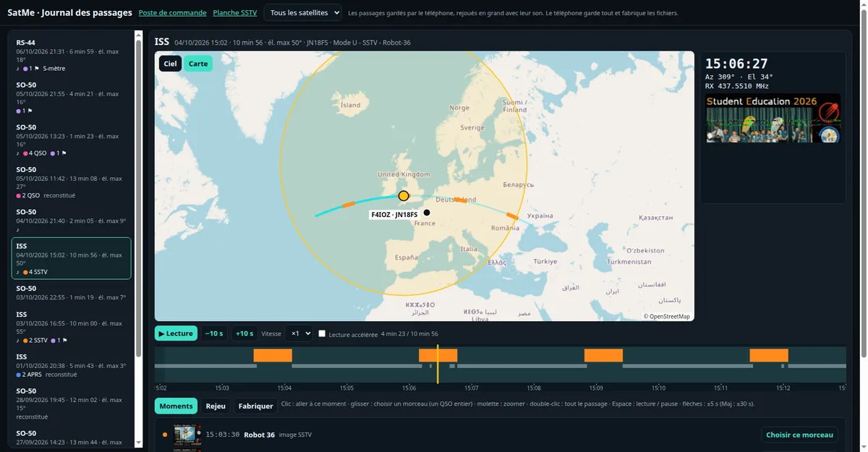Start playback with the Lecture button
Viewport: 868px width, 452px height.
176,333
